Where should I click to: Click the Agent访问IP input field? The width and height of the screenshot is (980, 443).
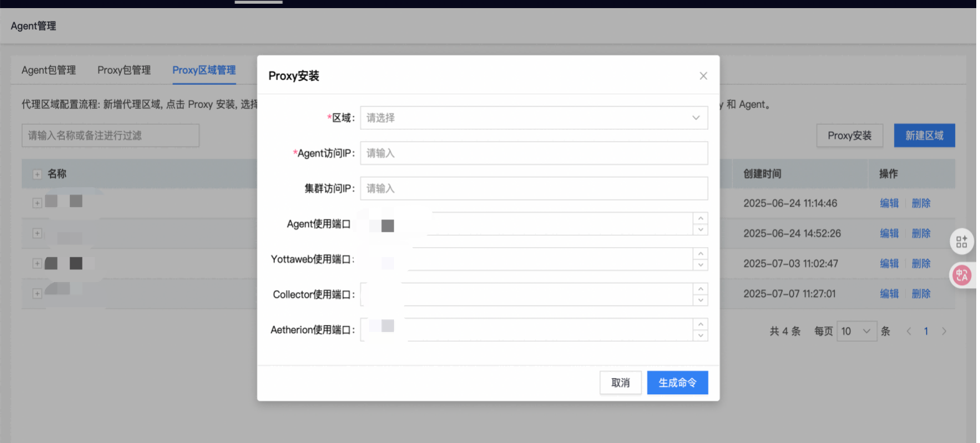click(534, 153)
